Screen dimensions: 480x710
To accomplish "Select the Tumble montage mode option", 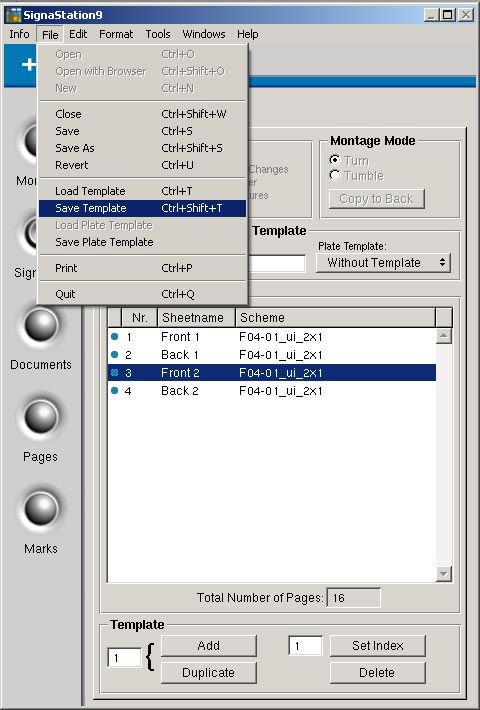I will [x=335, y=175].
